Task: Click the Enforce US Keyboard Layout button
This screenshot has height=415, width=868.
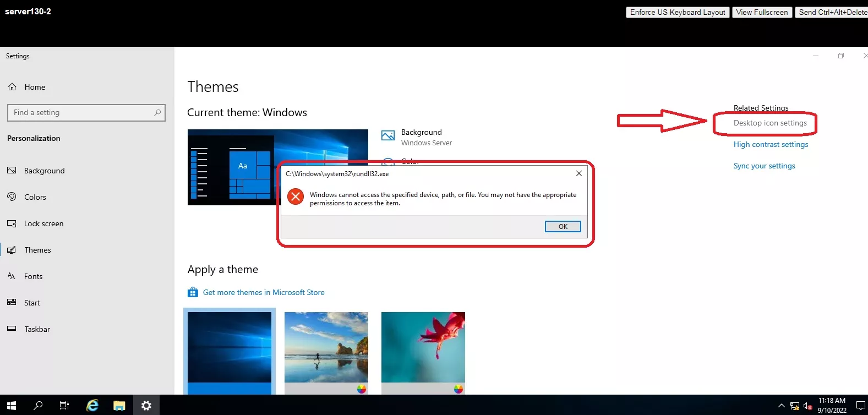Action: 678,12
